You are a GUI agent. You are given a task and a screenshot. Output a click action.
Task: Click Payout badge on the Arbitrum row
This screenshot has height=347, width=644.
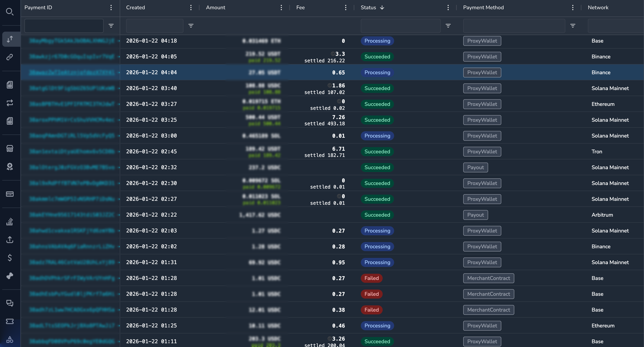point(475,215)
